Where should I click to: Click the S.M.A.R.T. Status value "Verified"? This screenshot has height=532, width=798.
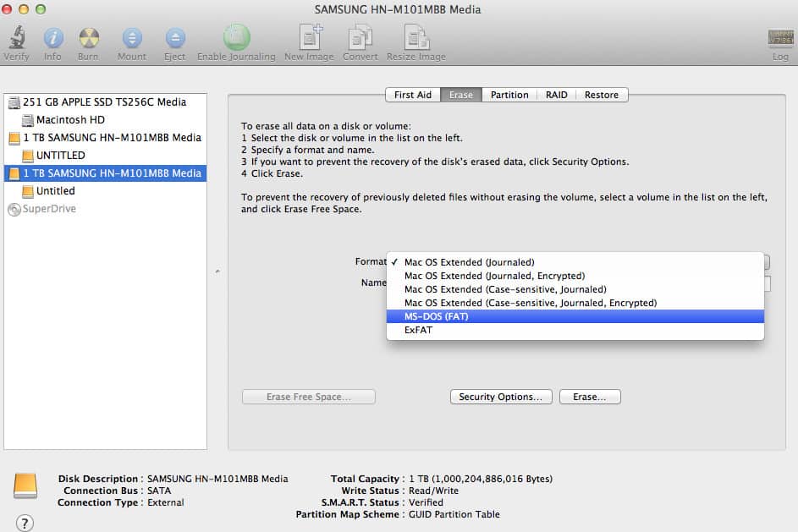pyautogui.click(x=426, y=502)
